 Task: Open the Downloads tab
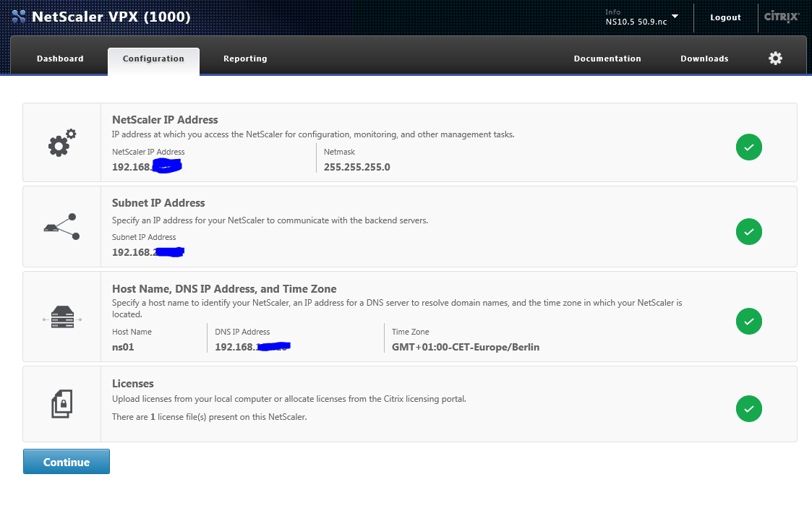[x=704, y=59]
